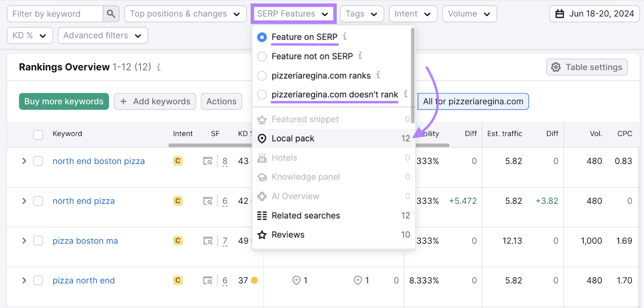Choose Local pack from the SERP features list
644x308 pixels.
[293, 139]
